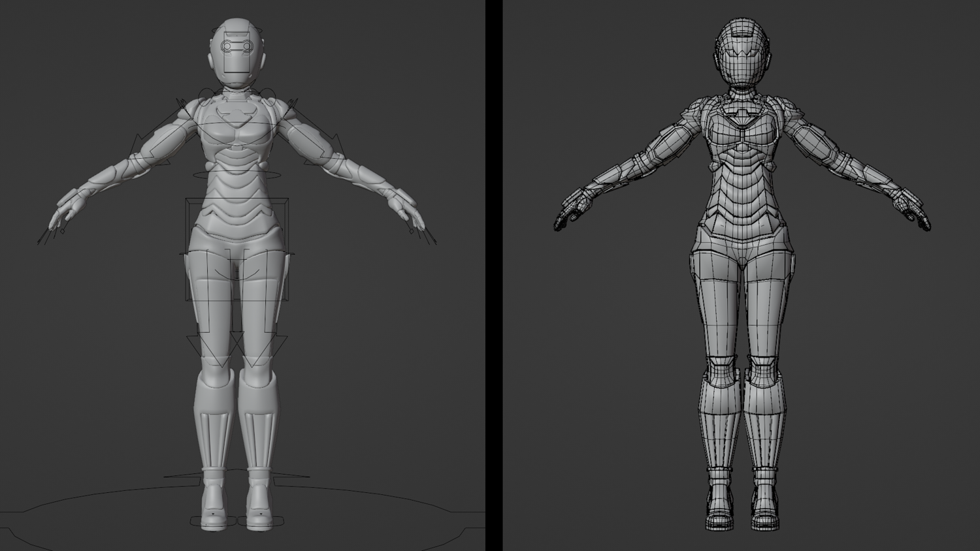Select the twin-circle eye rig control on the helmet
The image size is (980, 551).
coord(236,46)
